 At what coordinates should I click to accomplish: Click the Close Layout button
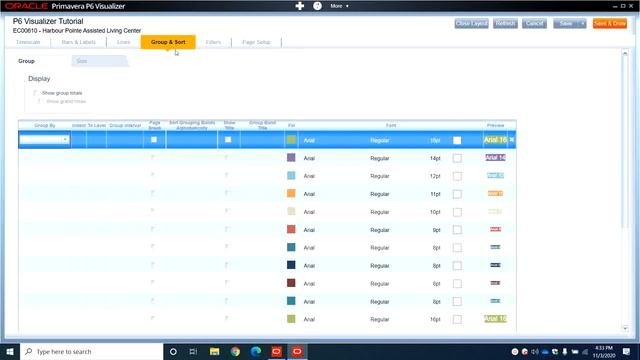[471, 24]
